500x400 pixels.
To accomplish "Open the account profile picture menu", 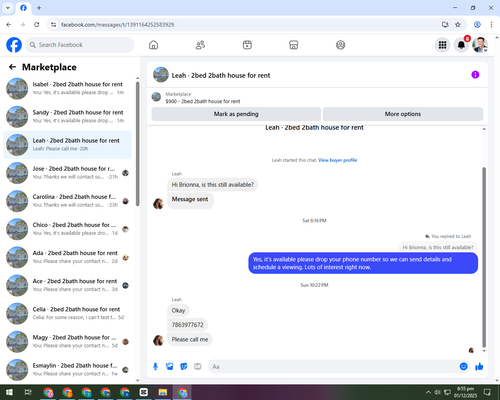I will point(480,45).
